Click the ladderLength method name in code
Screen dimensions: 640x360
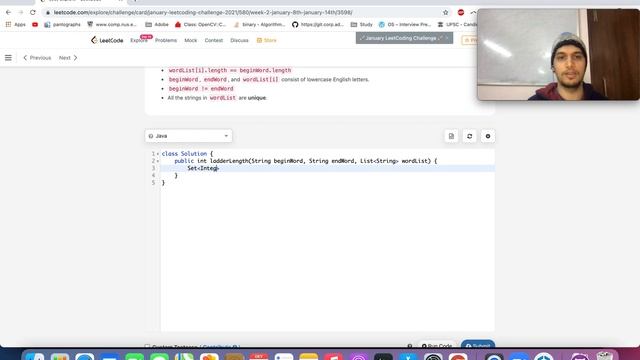229,161
